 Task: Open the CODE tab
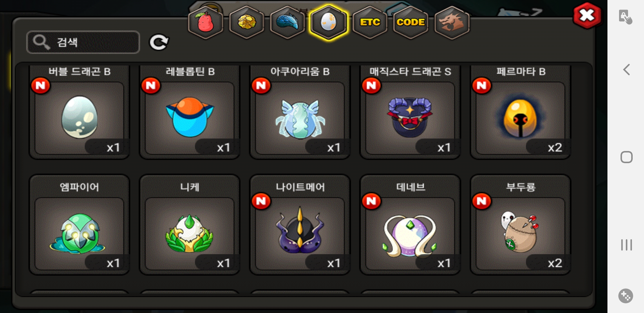(x=410, y=23)
